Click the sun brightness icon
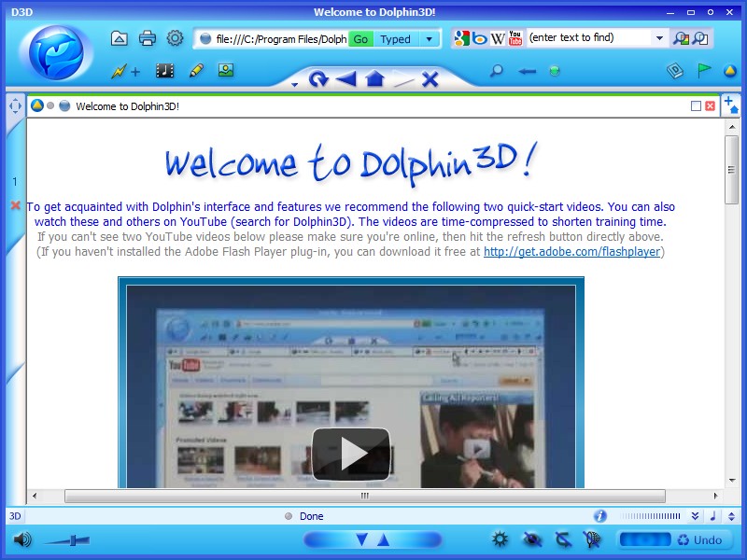 (500, 539)
